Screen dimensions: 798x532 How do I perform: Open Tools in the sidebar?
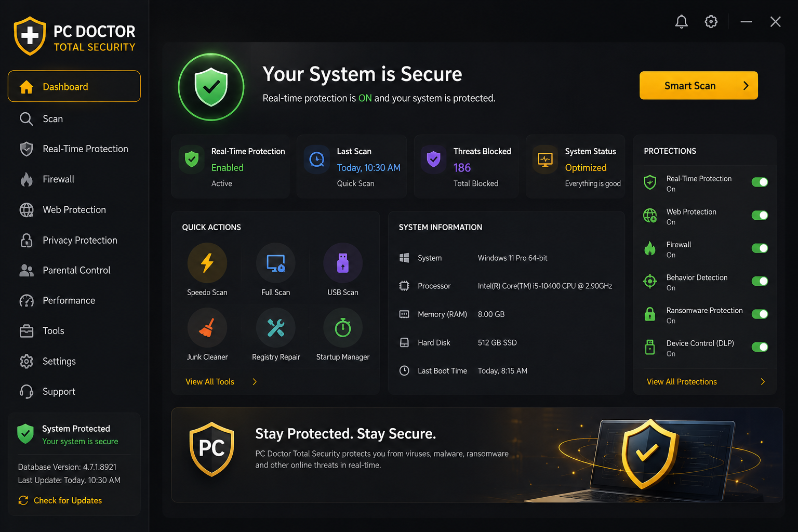tap(74, 331)
